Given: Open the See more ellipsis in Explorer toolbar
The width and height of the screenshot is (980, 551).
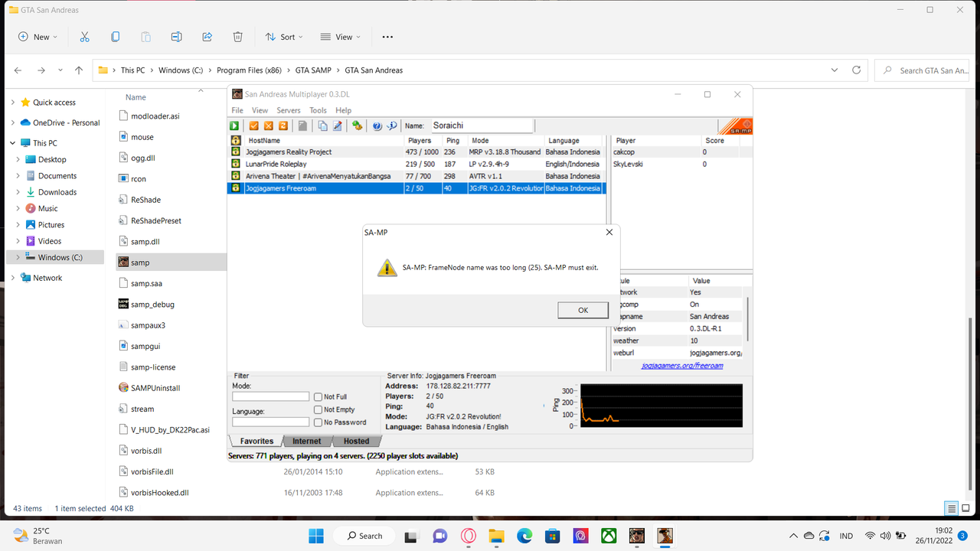Looking at the screenshot, I should (387, 37).
